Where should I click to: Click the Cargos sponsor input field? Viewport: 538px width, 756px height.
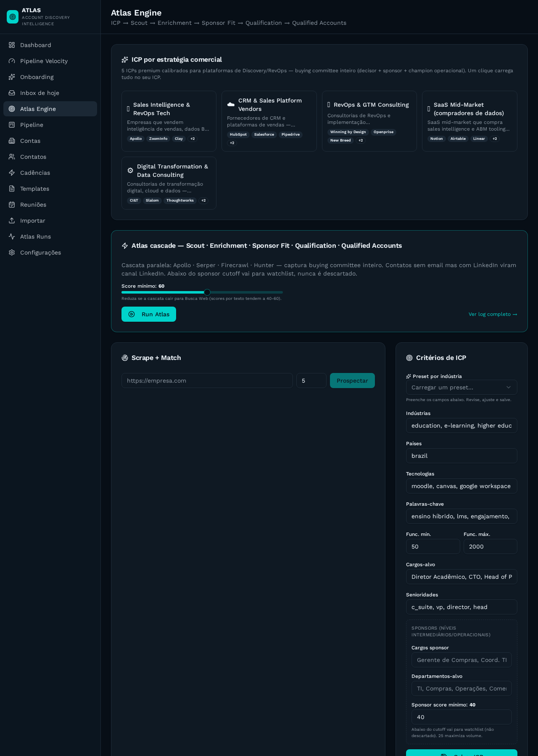[x=462, y=660]
